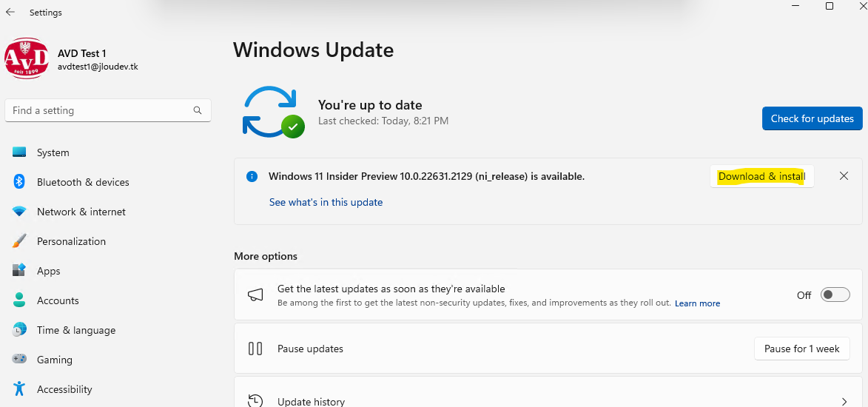Image resolution: width=868 pixels, height=407 pixels.
Task: Select the Network & internet Wi-Fi icon
Action: point(19,212)
